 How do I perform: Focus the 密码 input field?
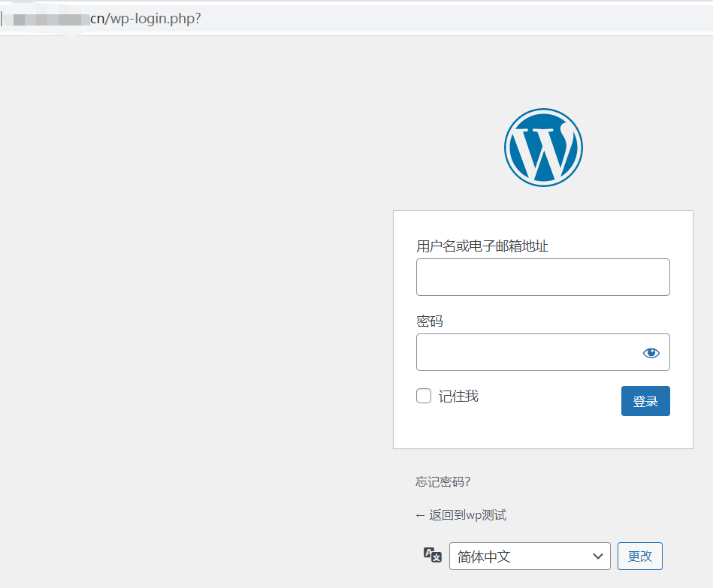(543, 352)
